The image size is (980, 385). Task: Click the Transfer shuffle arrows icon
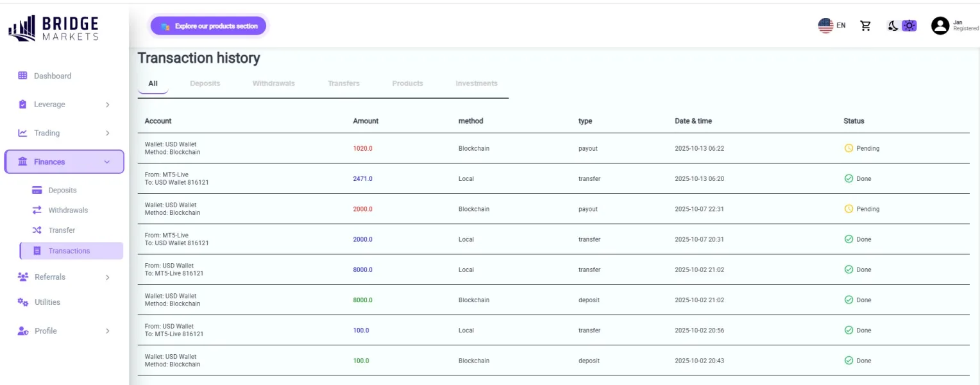(x=37, y=230)
